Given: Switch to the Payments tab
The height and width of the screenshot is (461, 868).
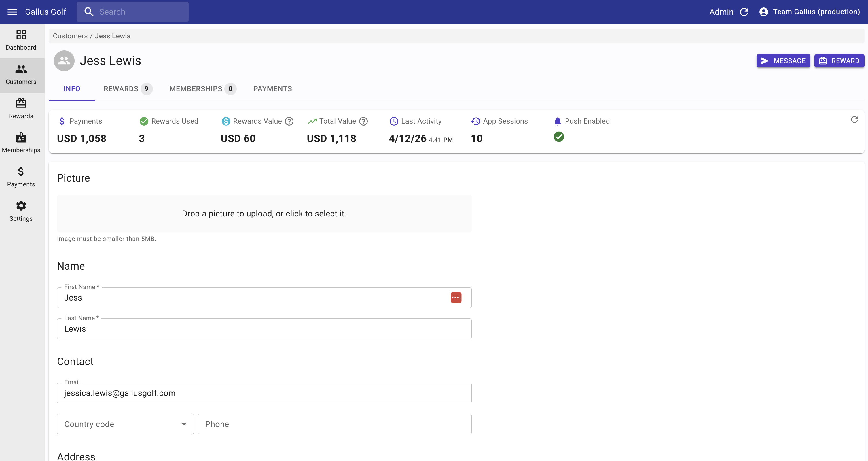Looking at the screenshot, I should tap(272, 89).
